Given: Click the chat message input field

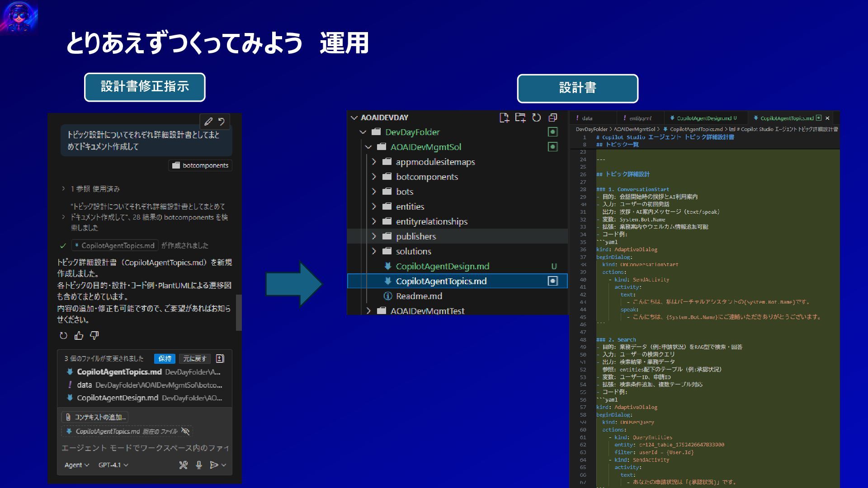Looking at the screenshot, I should pos(145,448).
